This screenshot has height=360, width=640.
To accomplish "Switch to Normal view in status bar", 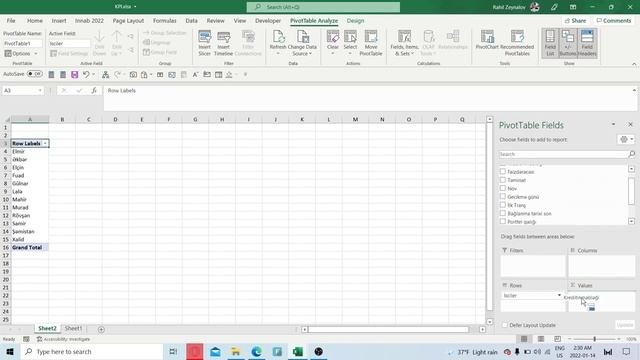I will pyautogui.click(x=524, y=339).
